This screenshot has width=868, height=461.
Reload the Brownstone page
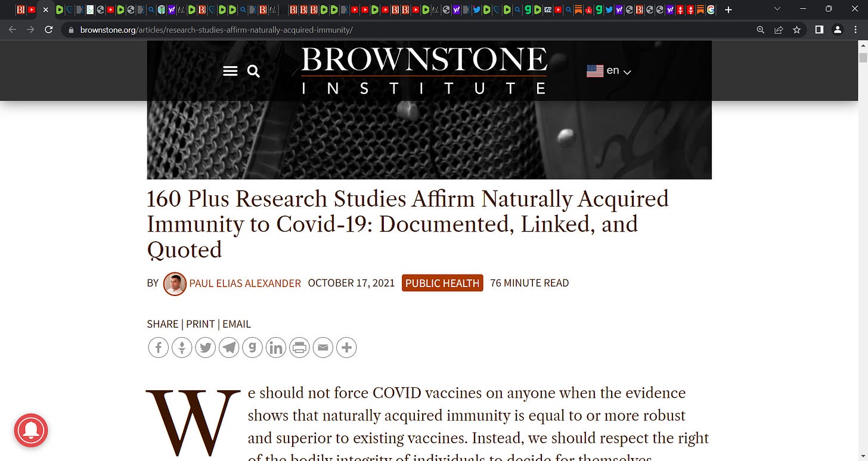[x=49, y=29]
